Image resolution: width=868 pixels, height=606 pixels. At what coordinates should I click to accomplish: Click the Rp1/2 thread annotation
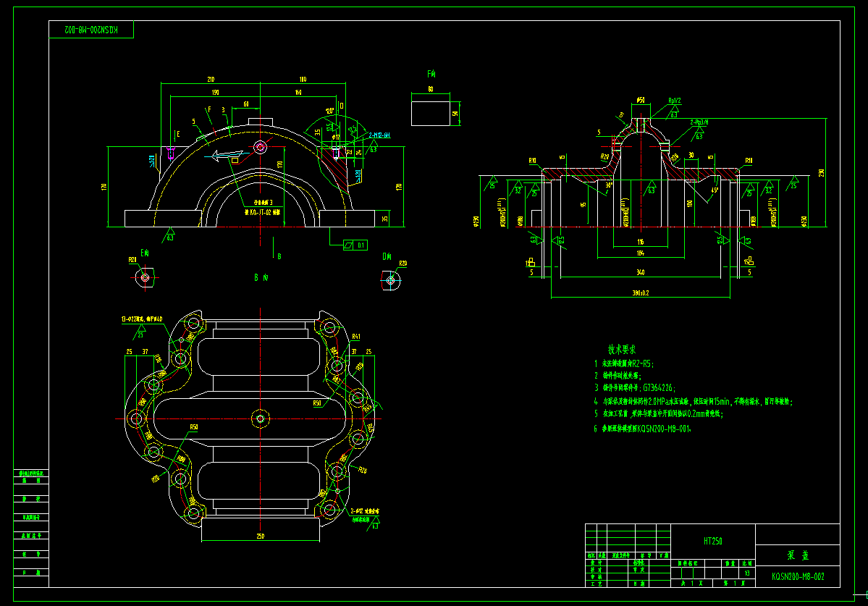pyautogui.click(x=674, y=101)
